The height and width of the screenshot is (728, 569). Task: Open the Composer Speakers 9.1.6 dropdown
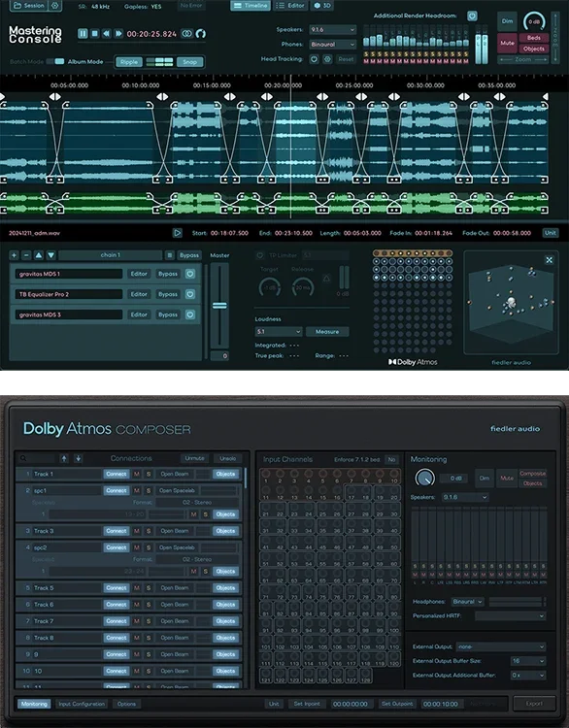pyautogui.click(x=464, y=497)
